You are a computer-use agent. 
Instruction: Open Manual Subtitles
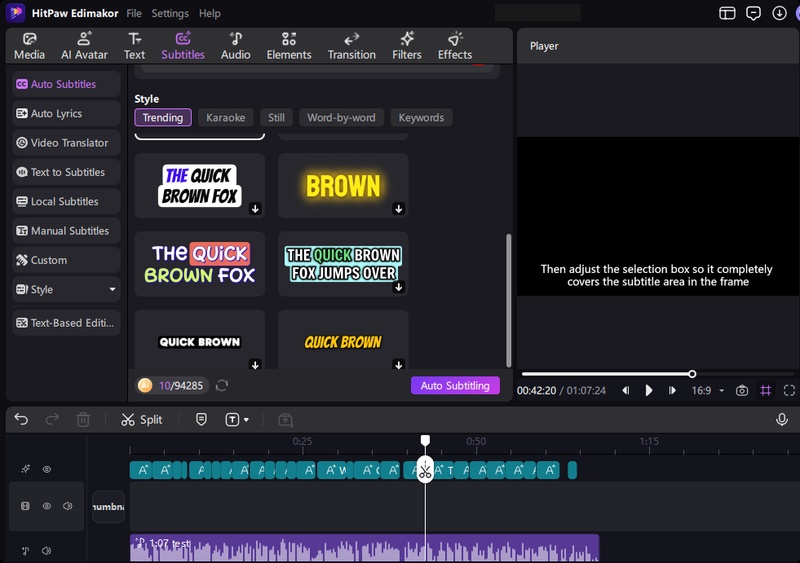coord(66,231)
